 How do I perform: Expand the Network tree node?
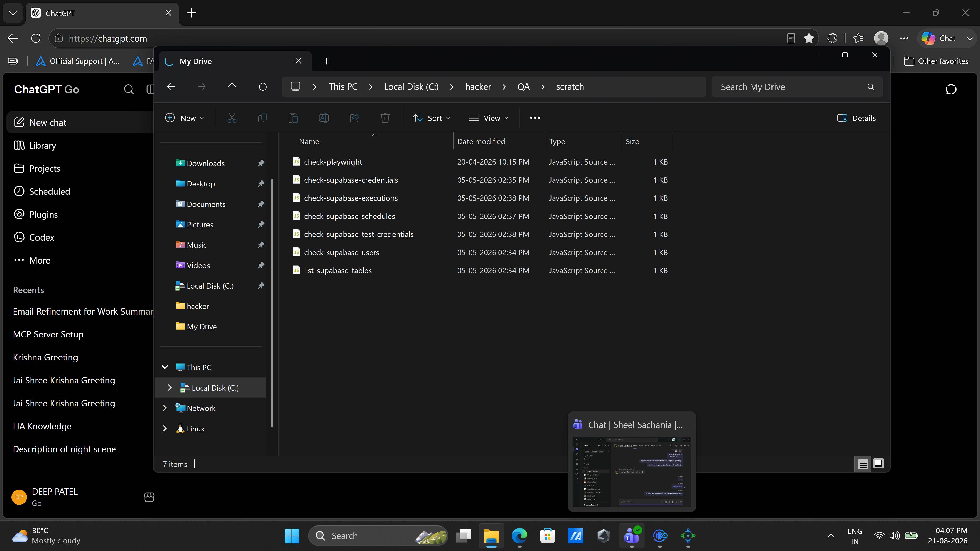[165, 408]
